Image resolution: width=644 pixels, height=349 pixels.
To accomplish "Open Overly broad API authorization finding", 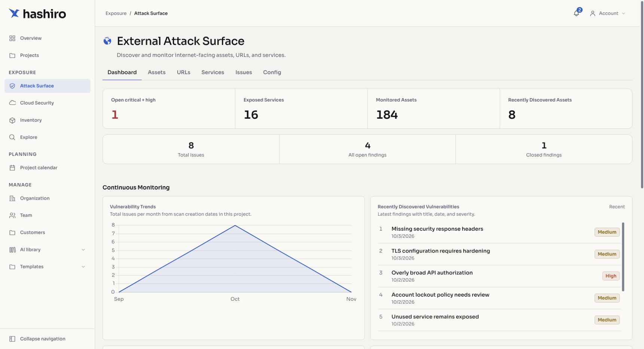I will point(499,276).
